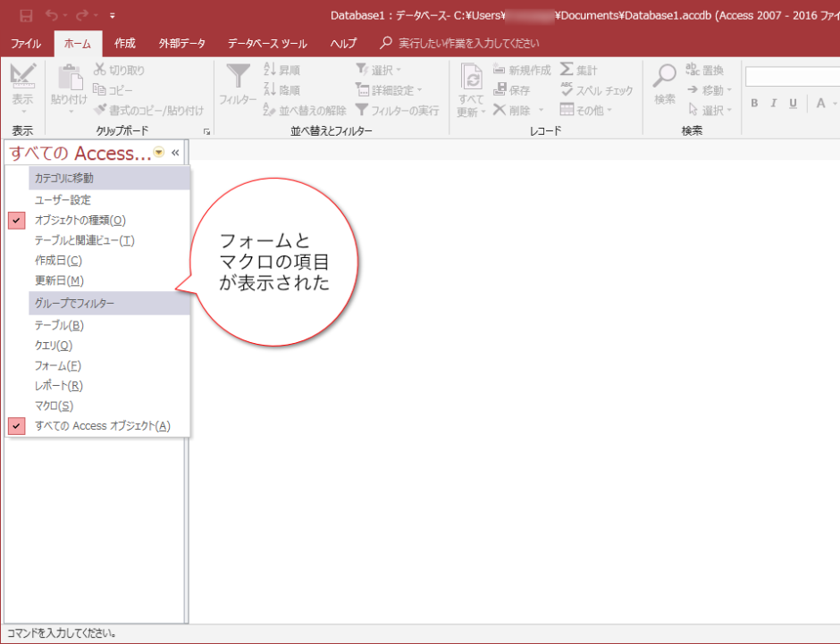Click the Sort Ascending (昇順) icon
Screen dimensions: 840x644
point(270,70)
